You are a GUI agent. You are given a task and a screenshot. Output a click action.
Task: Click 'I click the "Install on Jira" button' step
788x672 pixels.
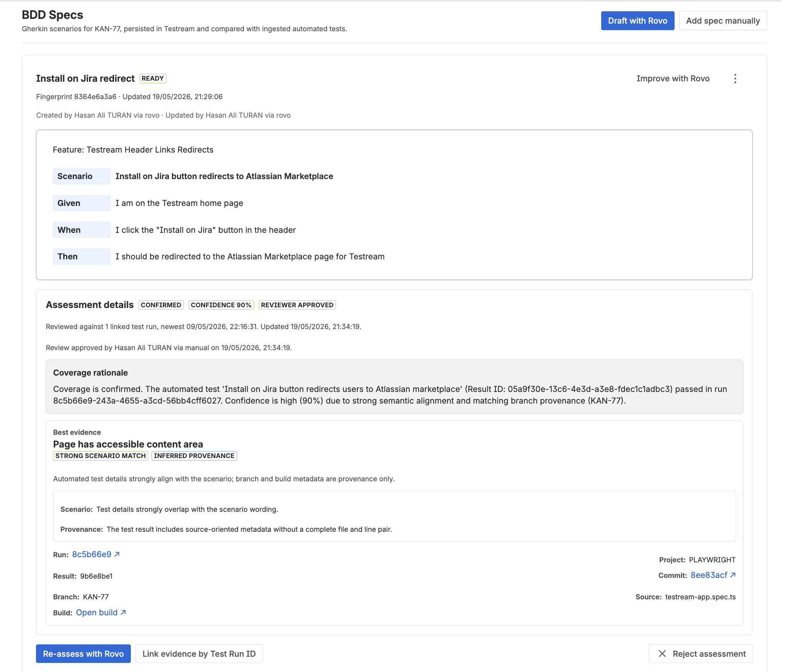pos(205,230)
